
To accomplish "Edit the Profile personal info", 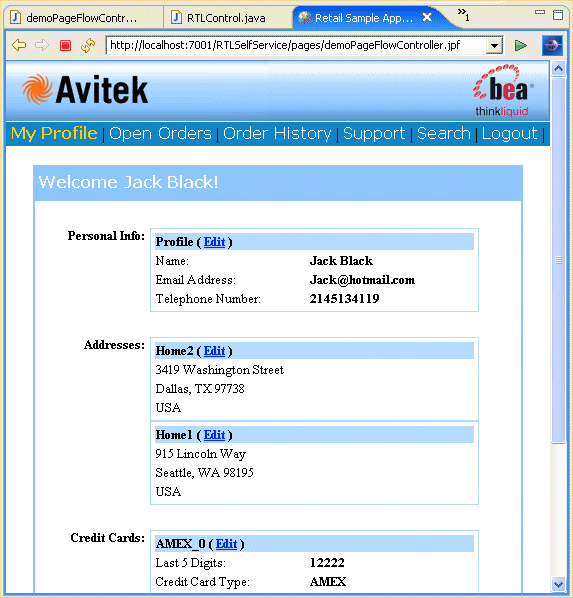I will [x=214, y=242].
